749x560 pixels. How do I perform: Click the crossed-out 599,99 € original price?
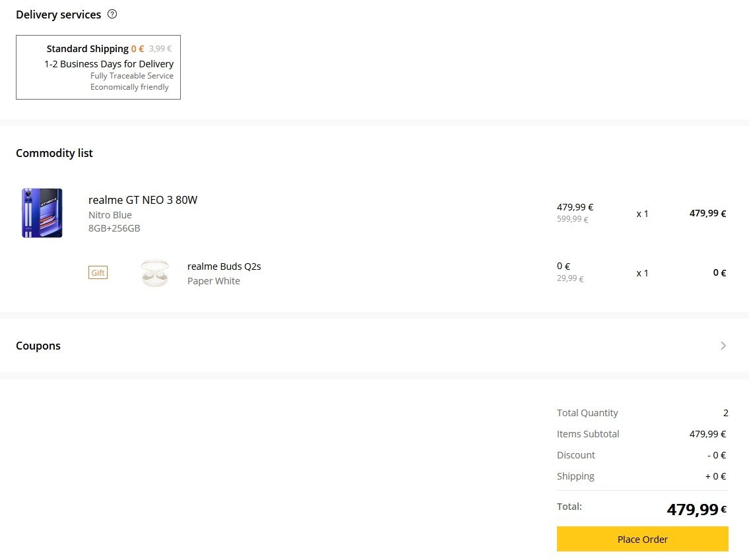click(572, 220)
